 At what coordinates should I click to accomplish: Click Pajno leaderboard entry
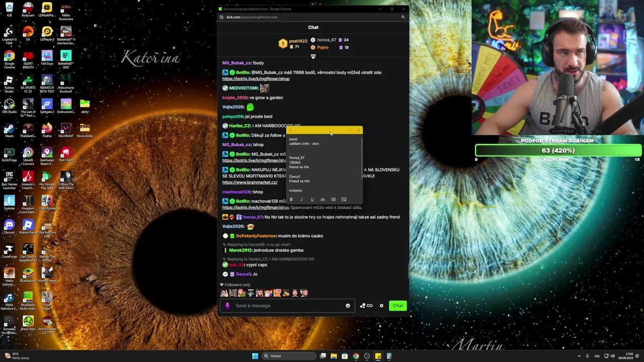point(329,47)
